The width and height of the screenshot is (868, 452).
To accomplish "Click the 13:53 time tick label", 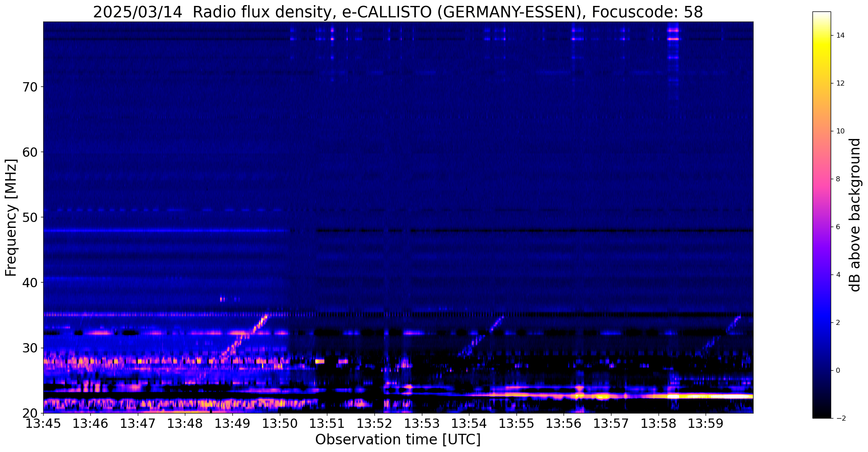I will pos(422,424).
